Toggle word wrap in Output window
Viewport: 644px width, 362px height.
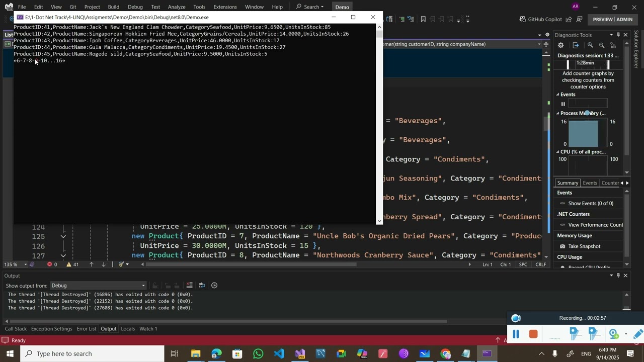202,286
